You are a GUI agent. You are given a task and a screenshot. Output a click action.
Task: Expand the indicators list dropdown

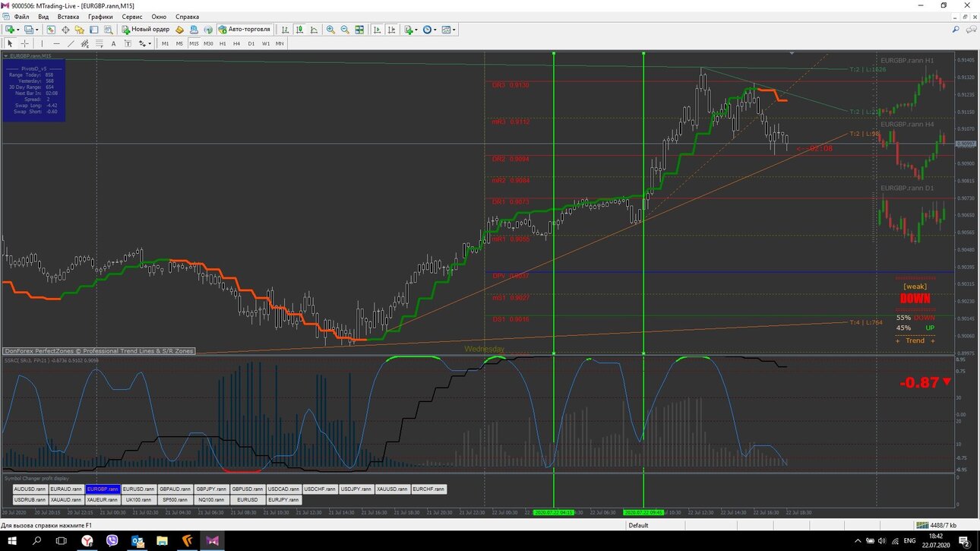pyautogui.click(x=416, y=30)
